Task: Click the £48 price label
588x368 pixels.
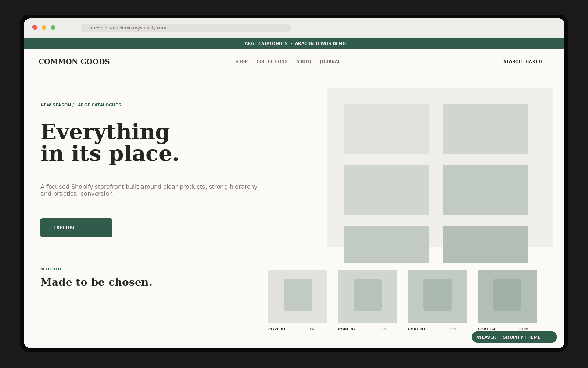Action: click(313, 329)
